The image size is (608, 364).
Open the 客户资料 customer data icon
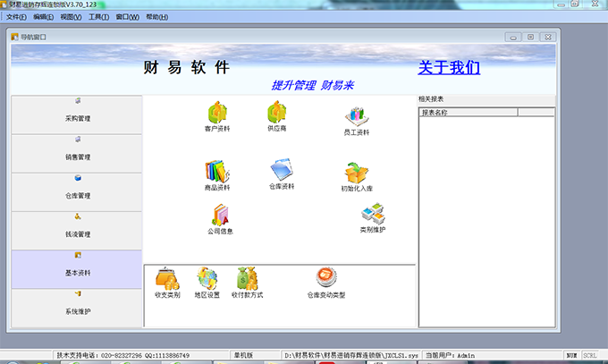pos(217,113)
